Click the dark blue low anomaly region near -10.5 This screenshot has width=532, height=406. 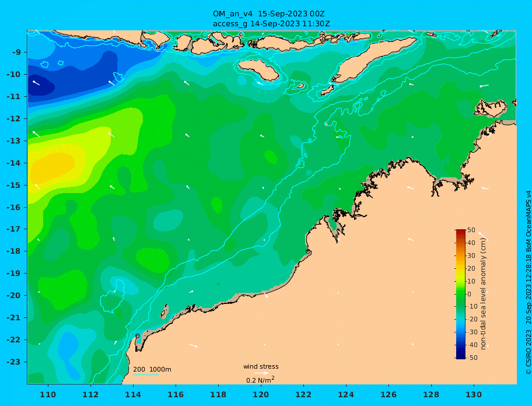coord(40,86)
